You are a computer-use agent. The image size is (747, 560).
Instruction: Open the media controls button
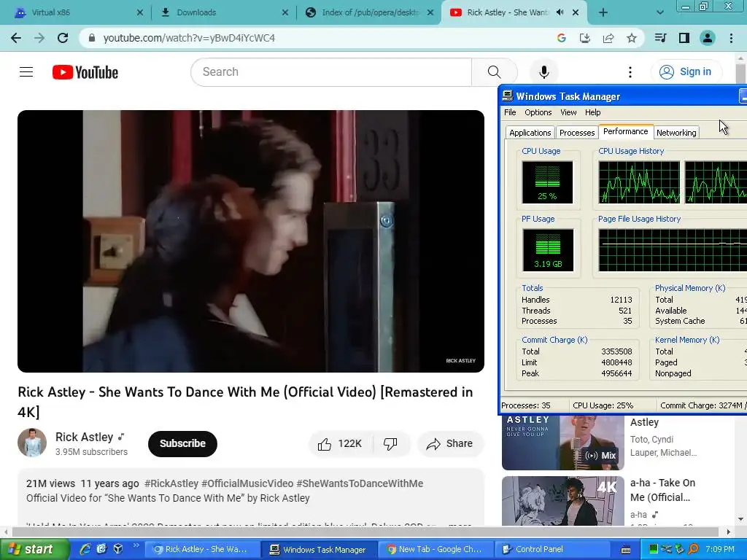[x=660, y=38]
